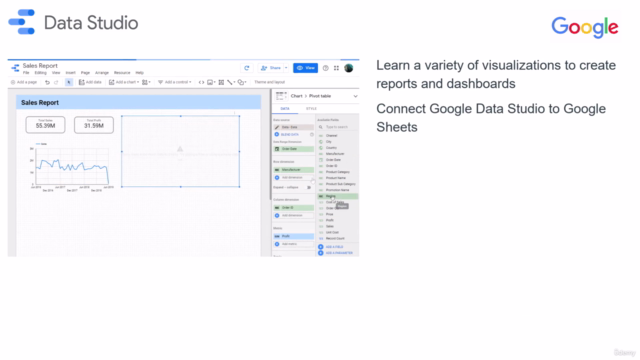This screenshot has height=360, width=640.
Task: Refresh data with the circular arrow button
Action: [247, 68]
